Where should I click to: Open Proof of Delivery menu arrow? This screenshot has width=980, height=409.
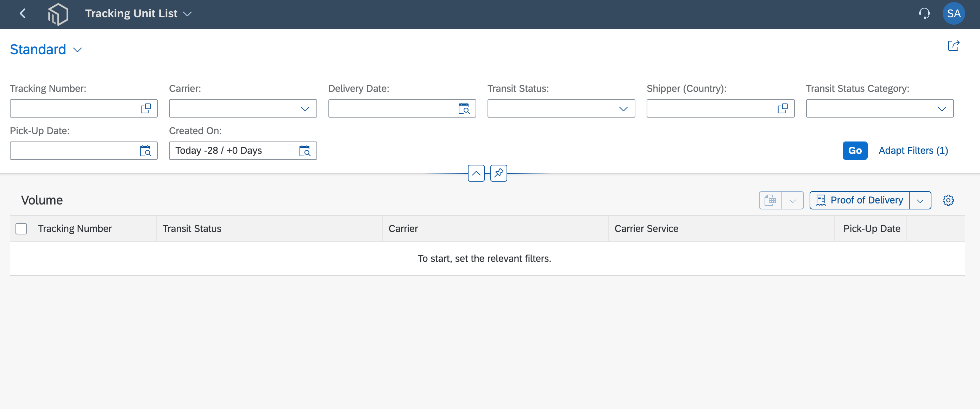pos(920,200)
